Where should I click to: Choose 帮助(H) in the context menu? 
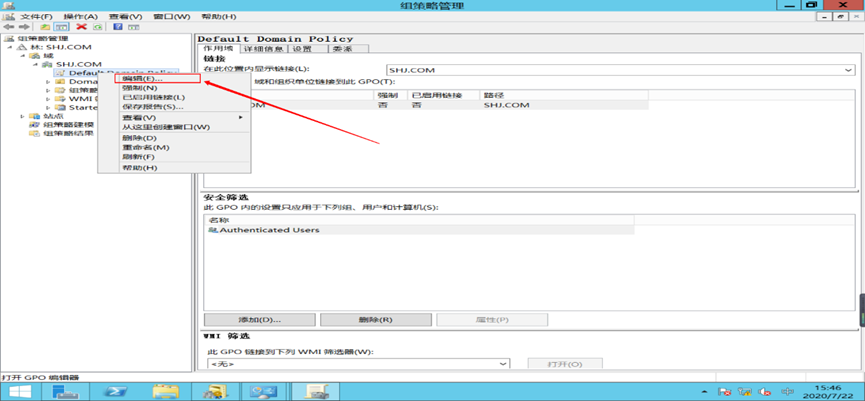pyautogui.click(x=174, y=167)
